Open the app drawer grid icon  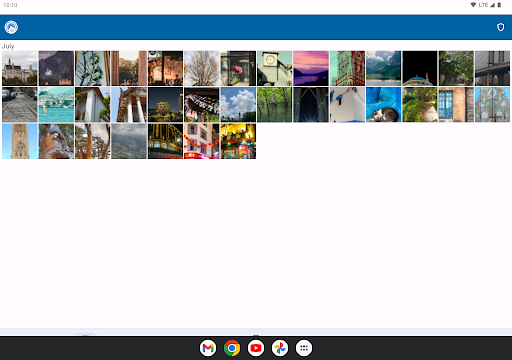coord(304,348)
